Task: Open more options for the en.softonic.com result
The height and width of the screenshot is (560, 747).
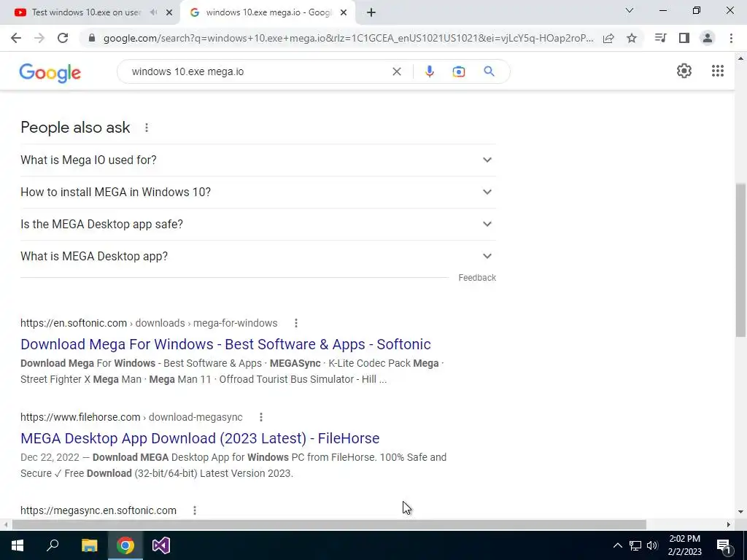Action: [296, 323]
